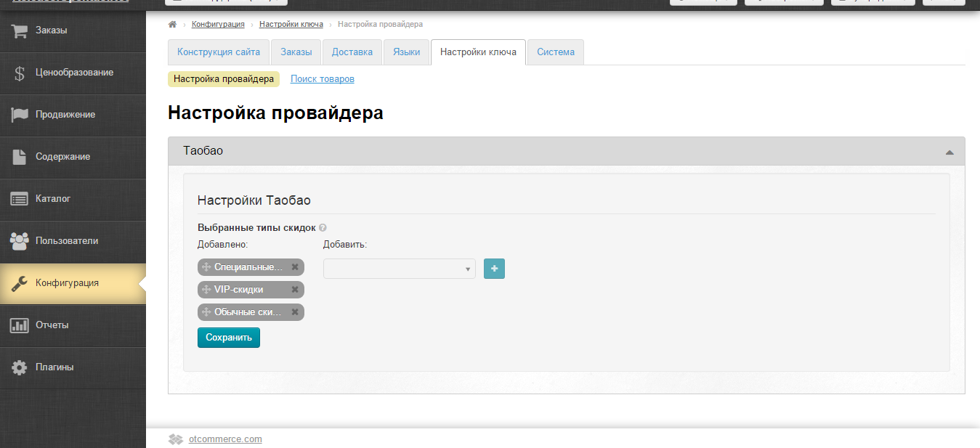Open the Поиск товаров link

coord(323,79)
